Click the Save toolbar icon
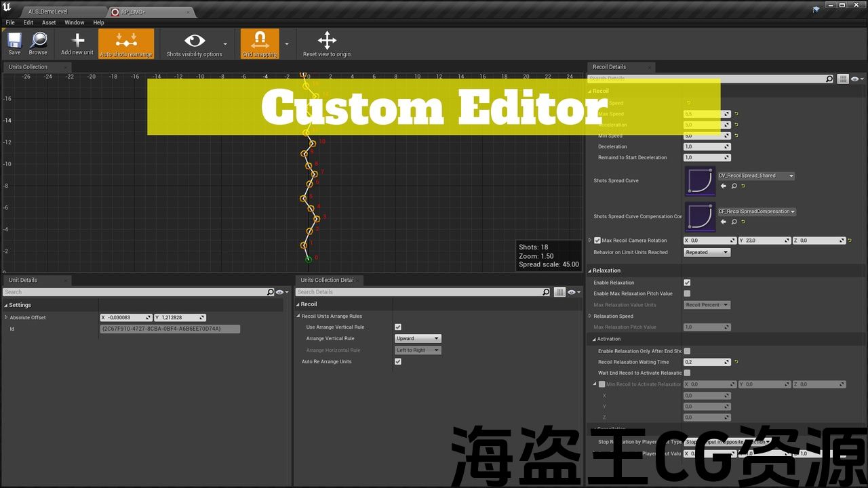The image size is (868, 488). click(14, 43)
